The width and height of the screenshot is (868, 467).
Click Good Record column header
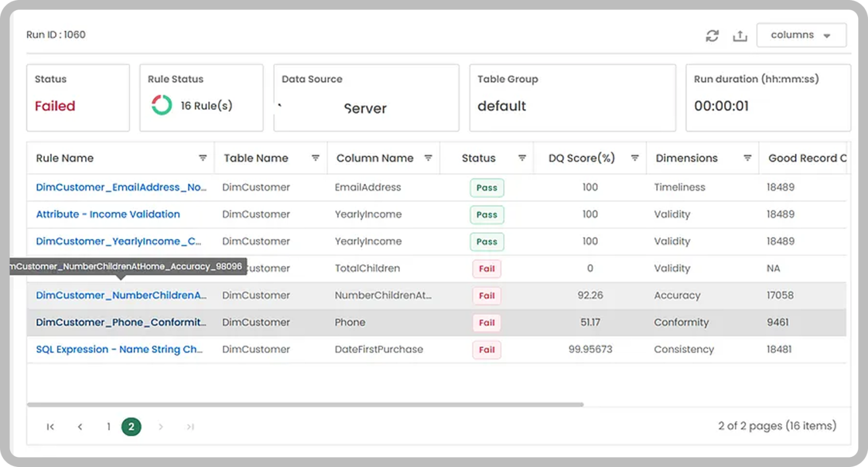coord(807,158)
